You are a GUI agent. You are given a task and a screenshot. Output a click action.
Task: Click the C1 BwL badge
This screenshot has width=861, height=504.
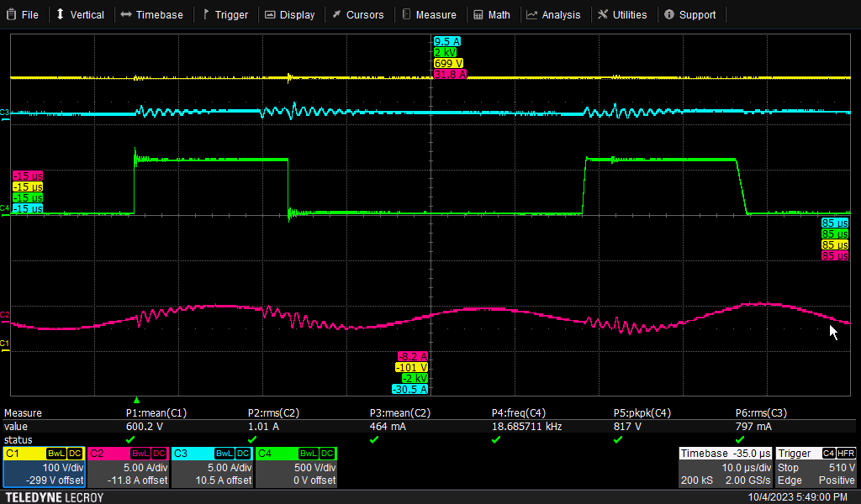[x=56, y=454]
